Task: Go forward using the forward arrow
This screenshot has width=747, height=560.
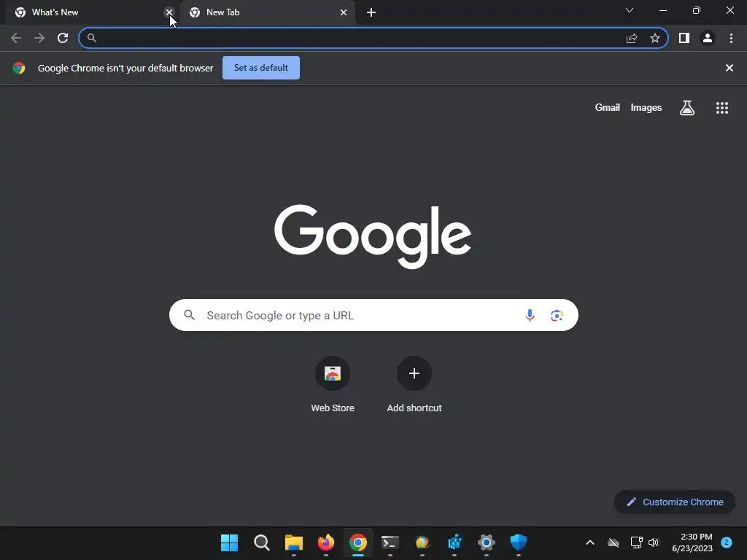Action: coord(39,38)
